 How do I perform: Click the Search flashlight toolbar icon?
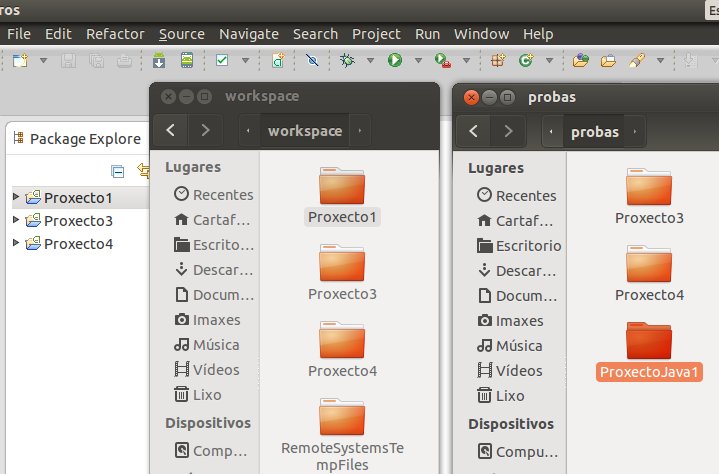pyautogui.click(x=637, y=60)
